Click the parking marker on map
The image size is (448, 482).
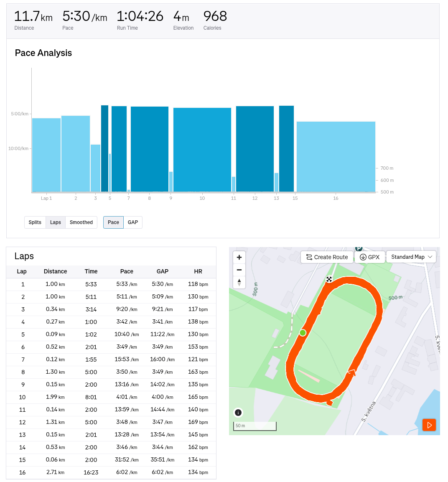pyautogui.click(x=359, y=249)
